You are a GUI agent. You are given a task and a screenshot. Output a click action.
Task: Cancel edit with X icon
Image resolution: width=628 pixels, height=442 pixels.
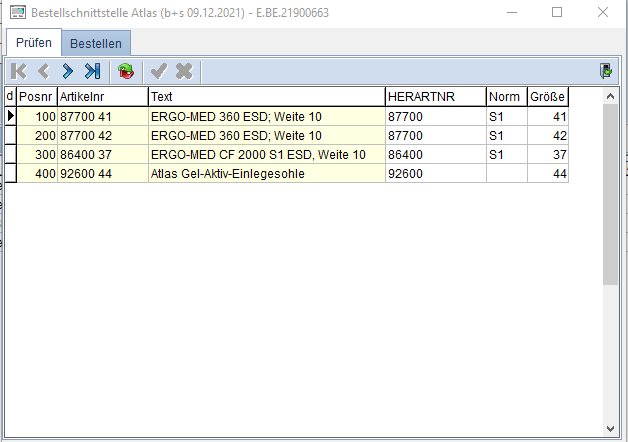pyautogui.click(x=184, y=71)
